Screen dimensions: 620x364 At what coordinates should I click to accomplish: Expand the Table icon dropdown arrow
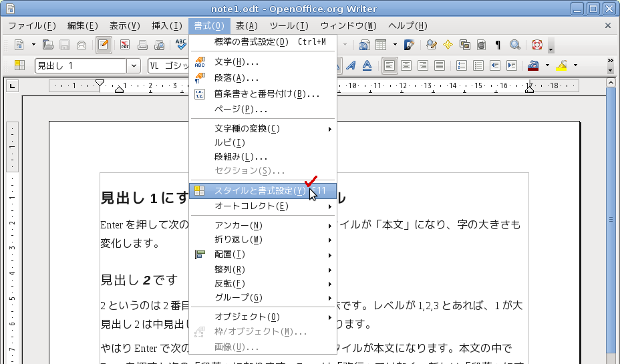[x=395, y=45]
